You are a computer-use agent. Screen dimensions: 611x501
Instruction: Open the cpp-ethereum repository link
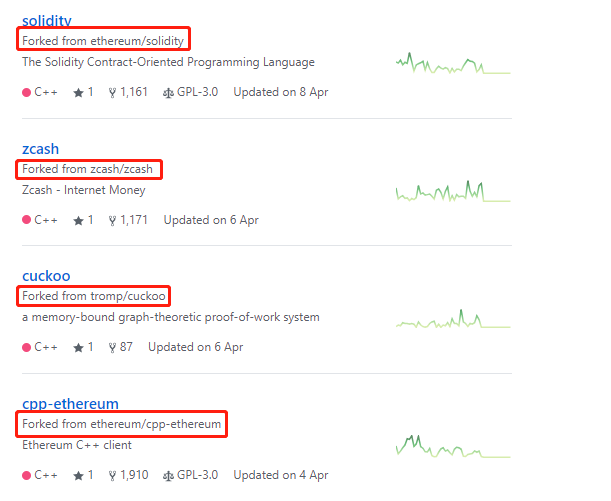(x=70, y=404)
